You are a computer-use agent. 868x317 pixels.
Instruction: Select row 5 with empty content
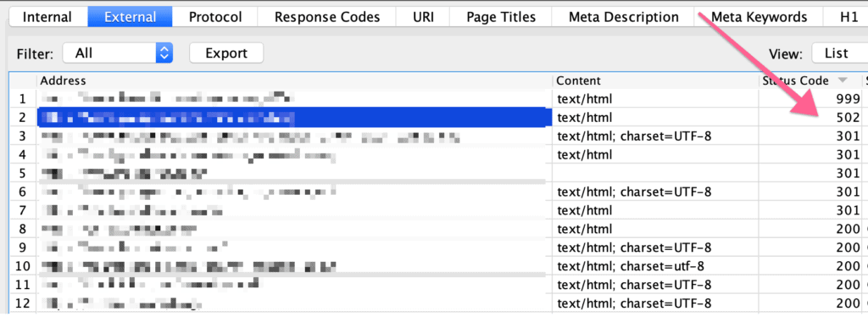[437, 173]
